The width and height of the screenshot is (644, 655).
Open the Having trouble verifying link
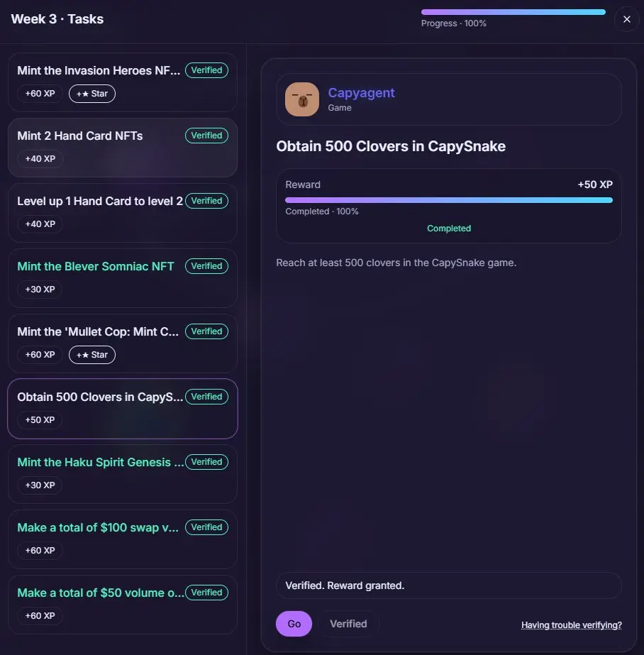pyautogui.click(x=572, y=625)
